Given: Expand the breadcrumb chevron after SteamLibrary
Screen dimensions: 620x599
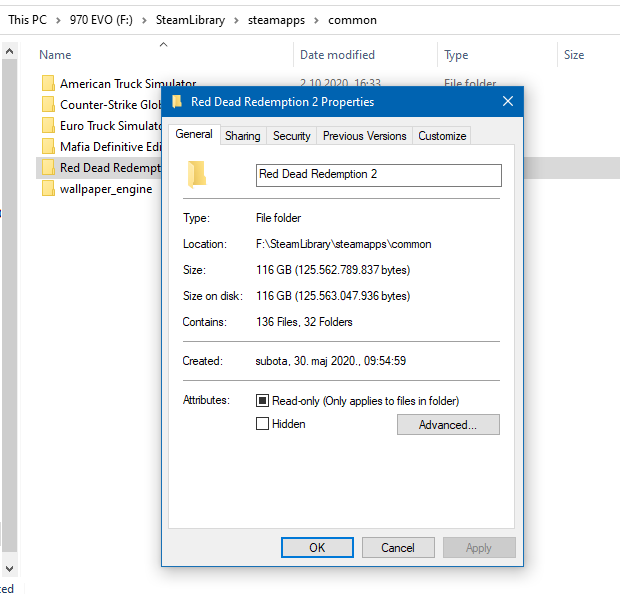Looking at the screenshot, I should pos(236,20).
